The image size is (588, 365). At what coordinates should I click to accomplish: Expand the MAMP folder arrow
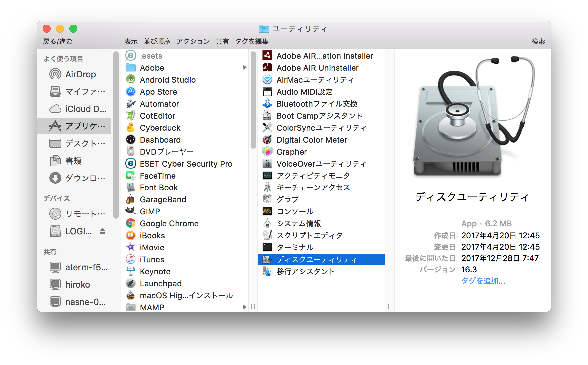[x=244, y=307]
